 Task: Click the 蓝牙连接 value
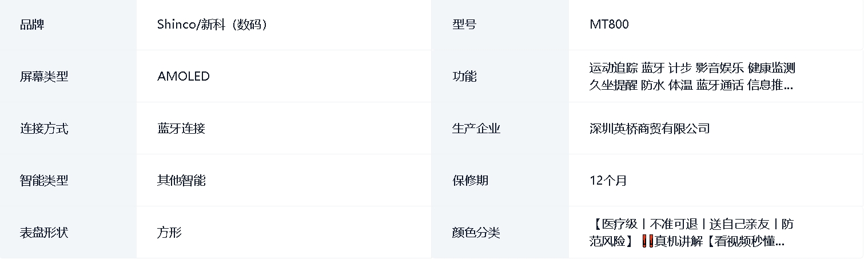tap(181, 129)
